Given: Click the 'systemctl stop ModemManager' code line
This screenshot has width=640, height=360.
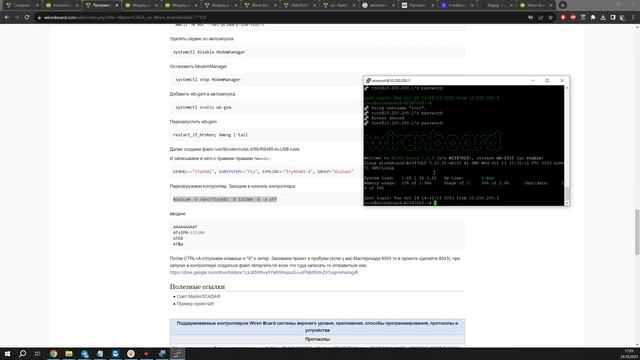Looking at the screenshot, I should click(208, 80).
